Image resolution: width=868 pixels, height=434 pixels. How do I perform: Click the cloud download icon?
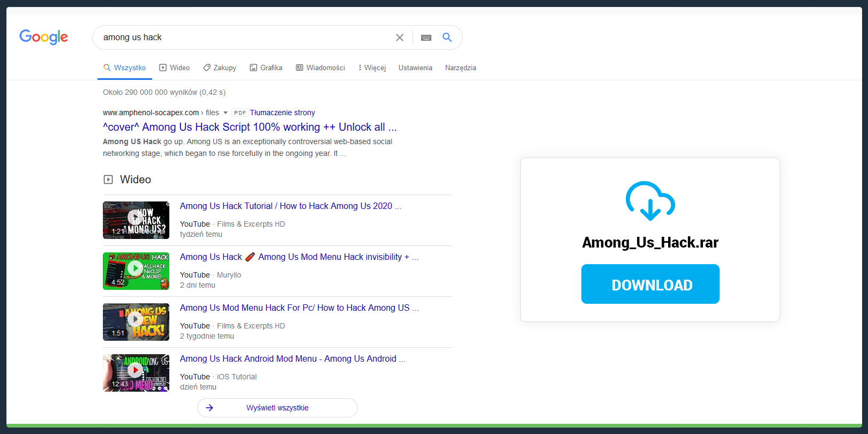coord(650,201)
